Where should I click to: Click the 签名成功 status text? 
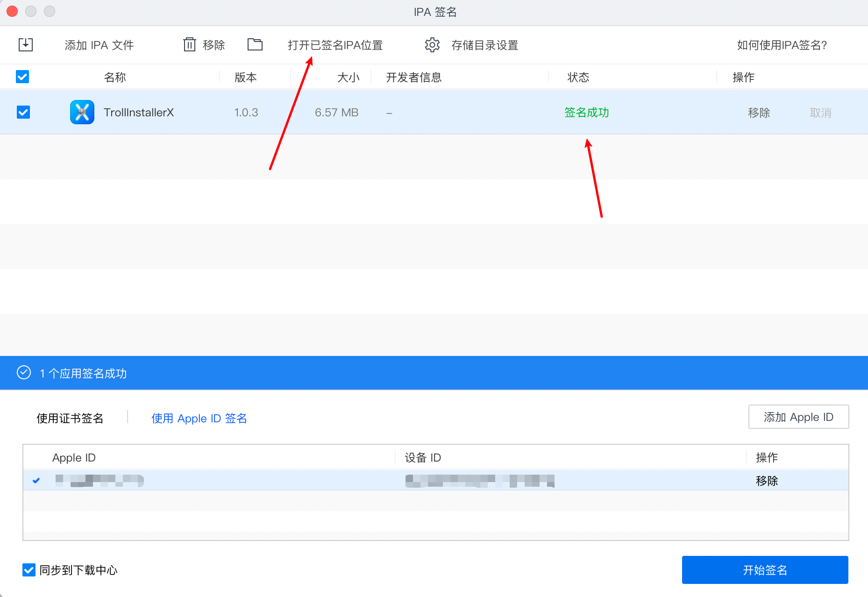click(x=587, y=113)
